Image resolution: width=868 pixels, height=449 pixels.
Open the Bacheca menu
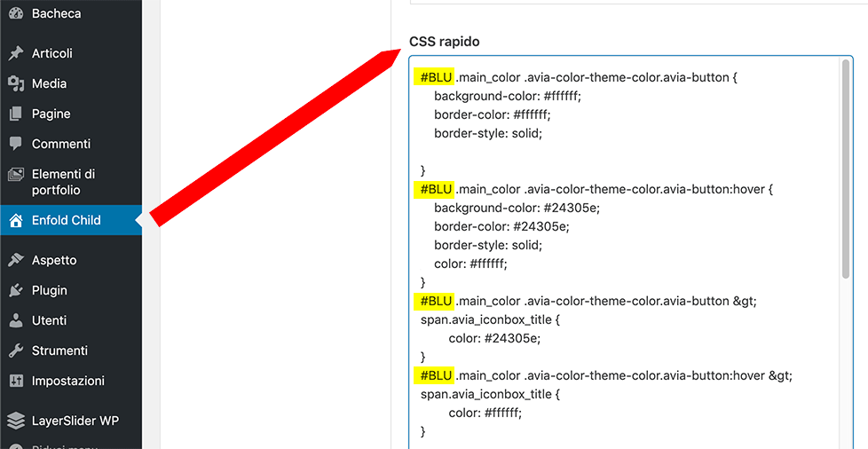point(71,13)
